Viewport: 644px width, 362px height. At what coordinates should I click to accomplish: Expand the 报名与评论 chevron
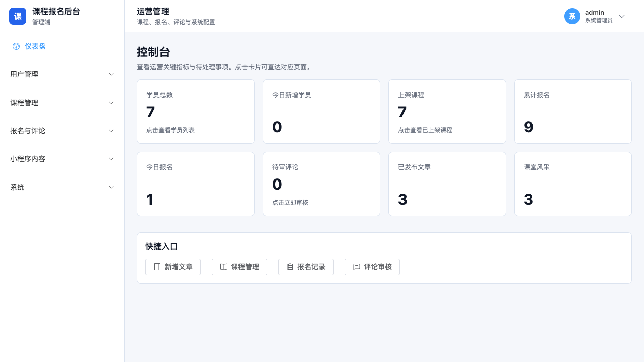point(111,131)
